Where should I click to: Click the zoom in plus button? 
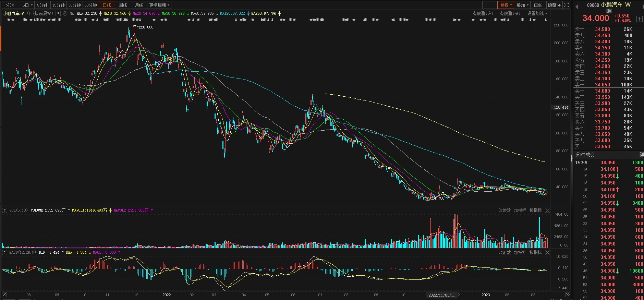pos(486,5)
